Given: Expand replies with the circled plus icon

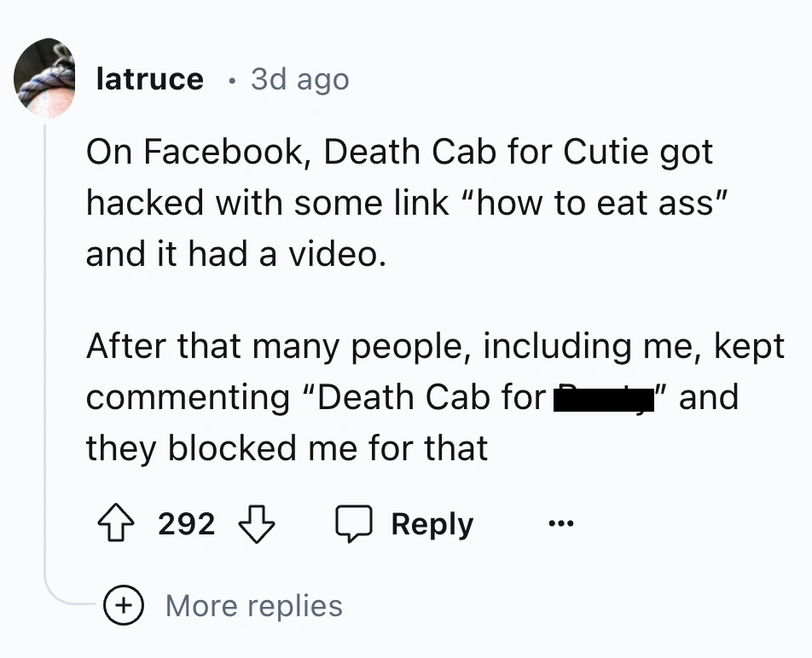Looking at the screenshot, I should [x=123, y=606].
